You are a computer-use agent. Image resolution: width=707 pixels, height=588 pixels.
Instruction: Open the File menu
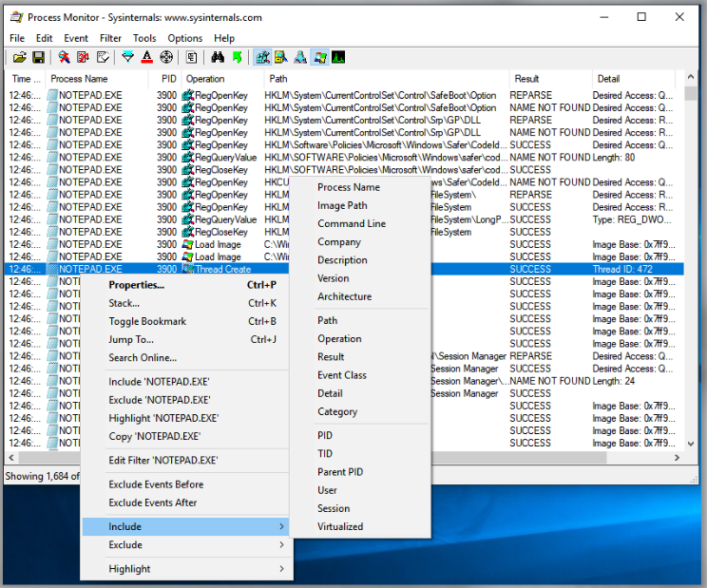click(x=17, y=38)
